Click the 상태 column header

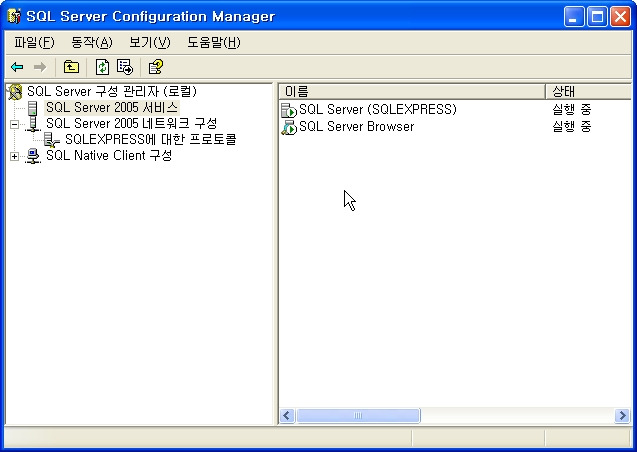[x=588, y=91]
